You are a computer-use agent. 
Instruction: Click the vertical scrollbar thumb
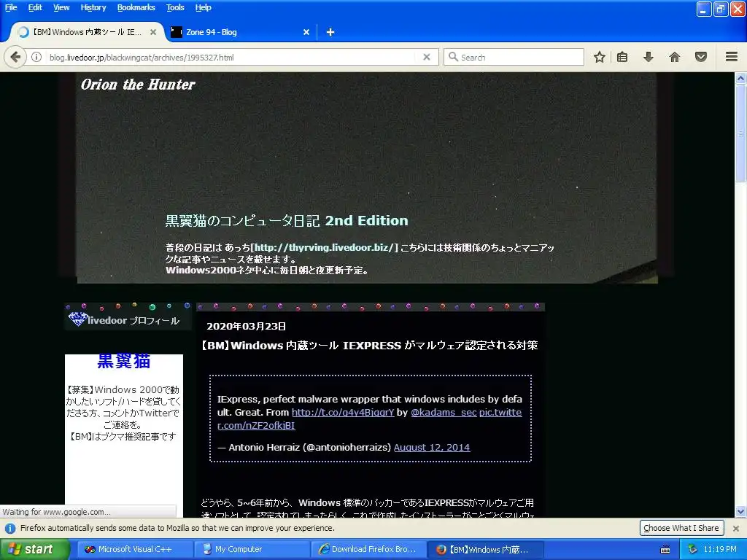(741, 133)
